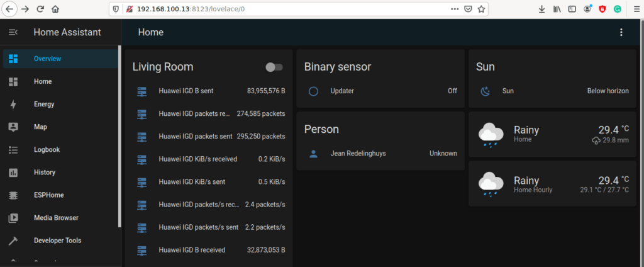This screenshot has width=644, height=267.
Task: Click the Updater circle state icon
Action: pos(313,91)
